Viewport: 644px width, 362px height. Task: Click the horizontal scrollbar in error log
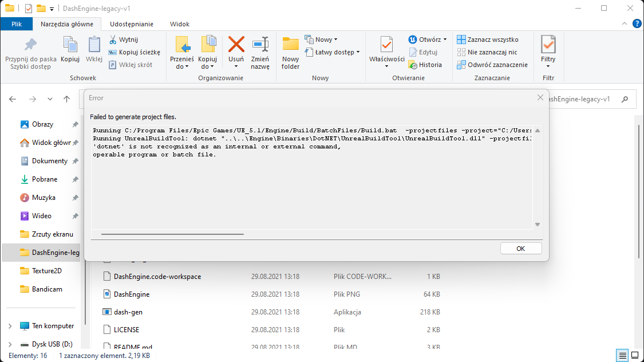(172, 234)
